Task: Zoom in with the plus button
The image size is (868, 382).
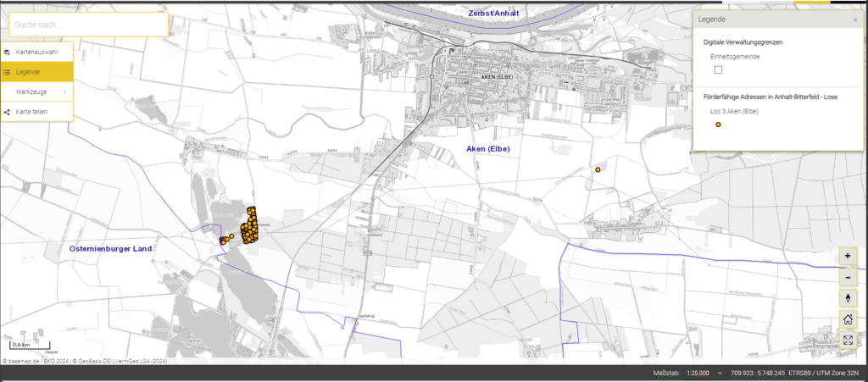Action: click(x=849, y=256)
